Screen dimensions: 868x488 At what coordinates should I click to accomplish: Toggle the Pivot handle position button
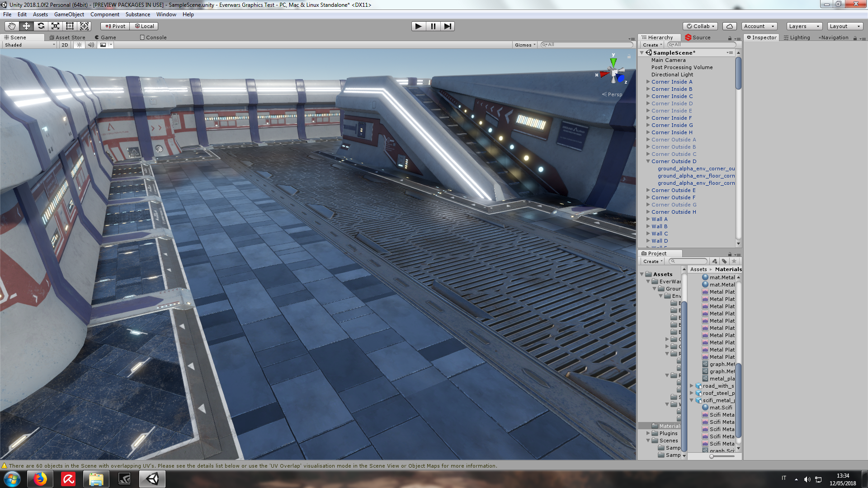[115, 26]
